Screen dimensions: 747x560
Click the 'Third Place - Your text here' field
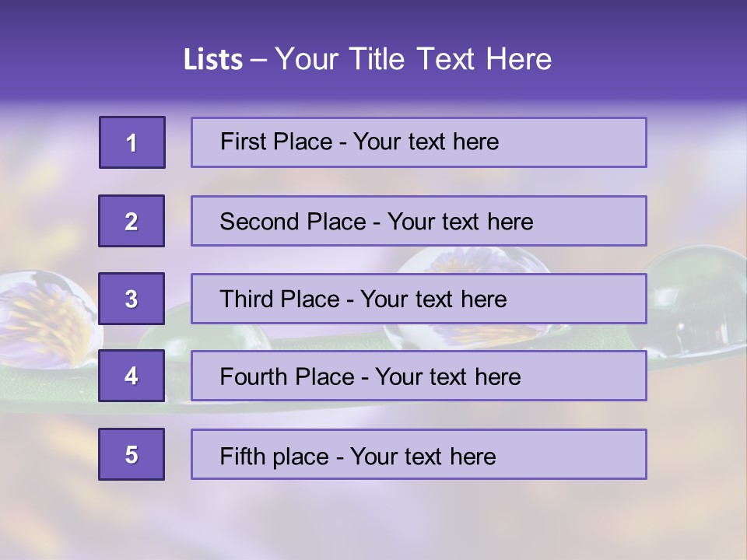coord(419,299)
